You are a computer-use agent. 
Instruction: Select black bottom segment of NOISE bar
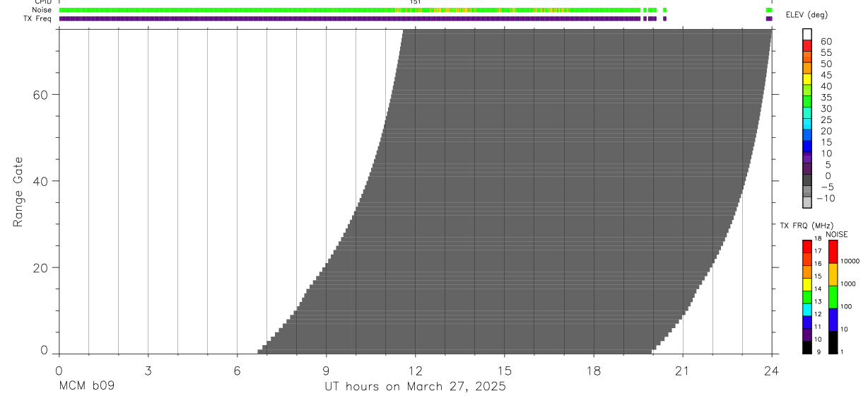tap(833, 342)
